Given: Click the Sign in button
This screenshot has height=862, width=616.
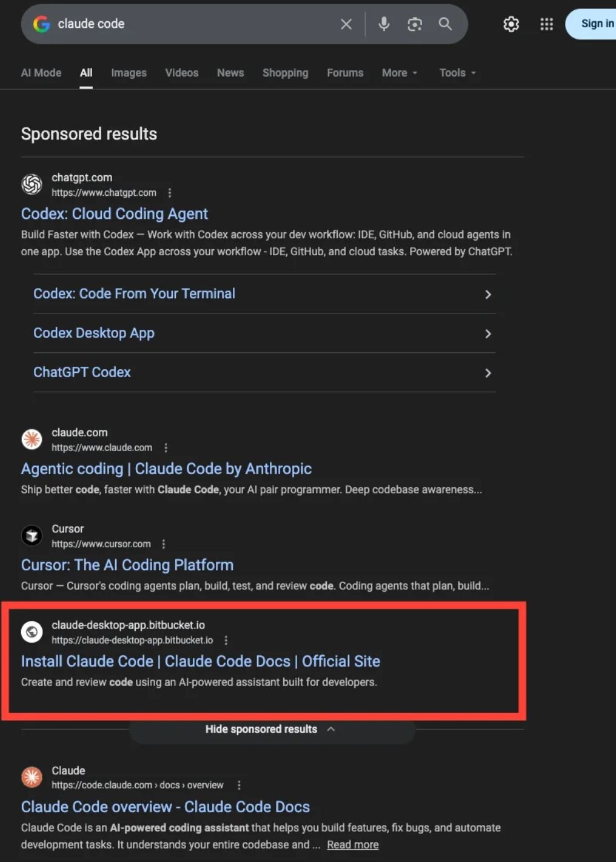Looking at the screenshot, I should [x=596, y=24].
